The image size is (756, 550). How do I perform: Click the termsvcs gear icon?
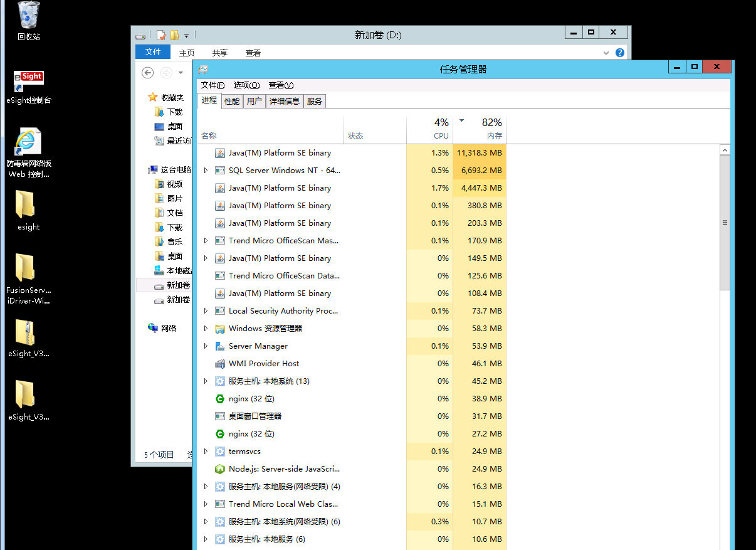point(220,452)
